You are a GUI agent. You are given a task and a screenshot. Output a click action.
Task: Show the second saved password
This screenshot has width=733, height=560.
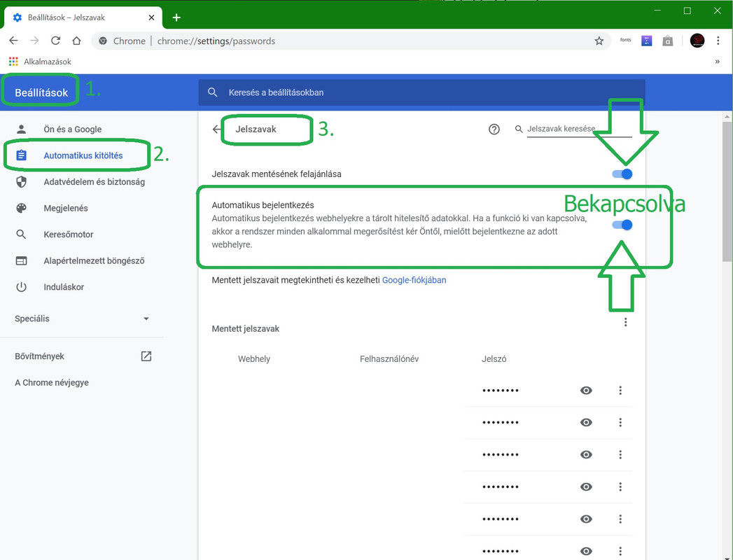586,423
